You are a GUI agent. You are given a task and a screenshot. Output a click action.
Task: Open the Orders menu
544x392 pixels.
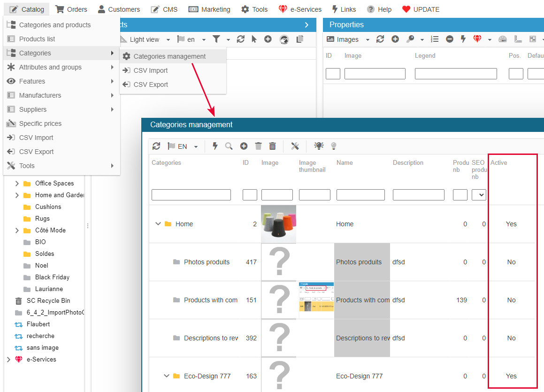(x=71, y=9)
